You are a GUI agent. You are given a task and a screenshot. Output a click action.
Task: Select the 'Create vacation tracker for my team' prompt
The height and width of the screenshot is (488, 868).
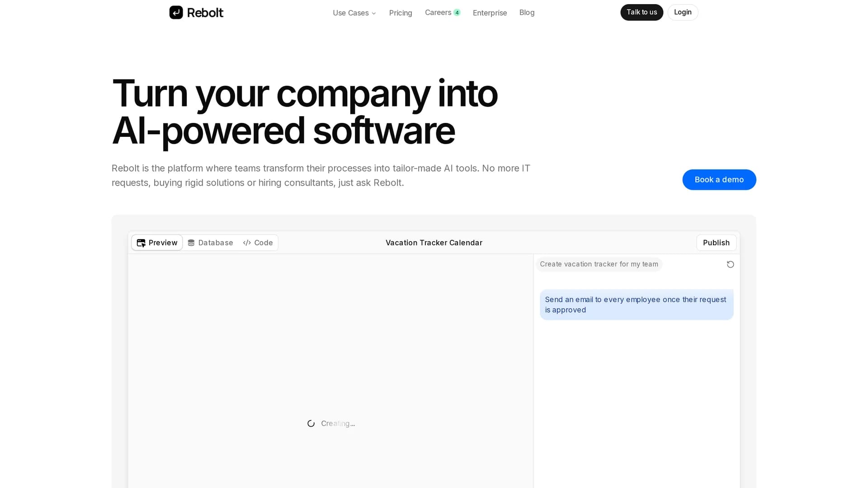pyautogui.click(x=599, y=264)
